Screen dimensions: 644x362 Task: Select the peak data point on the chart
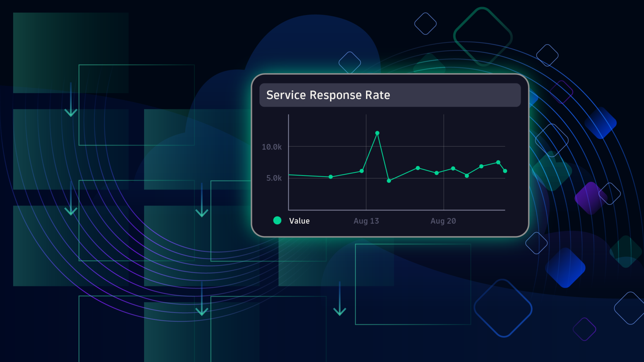click(x=377, y=133)
